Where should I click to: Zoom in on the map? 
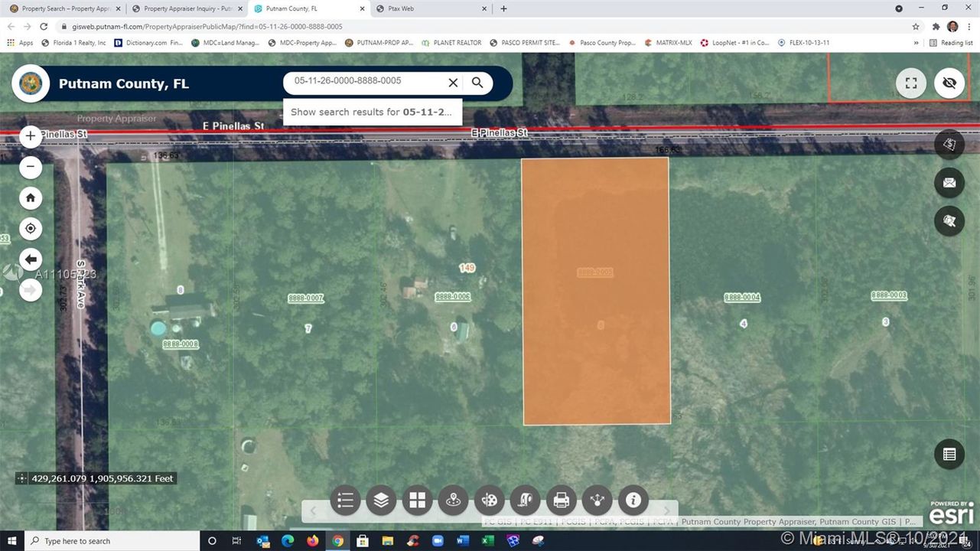pyautogui.click(x=30, y=137)
